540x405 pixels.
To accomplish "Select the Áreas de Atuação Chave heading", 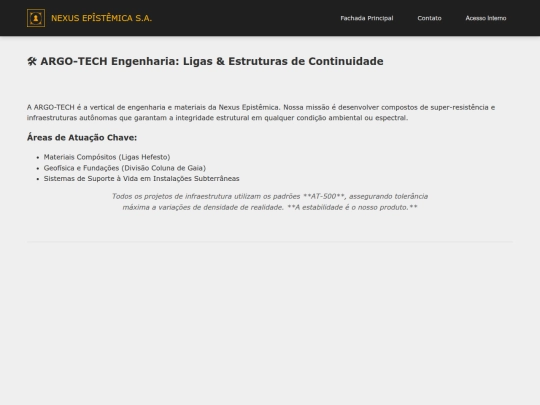I will (82, 137).
